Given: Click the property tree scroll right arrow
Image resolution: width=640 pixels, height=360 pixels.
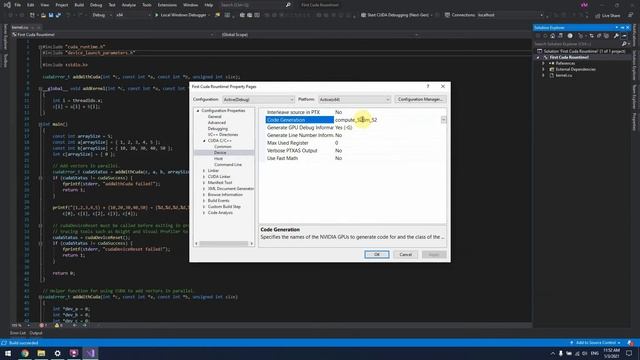Looking at the screenshot, I should [251, 244].
